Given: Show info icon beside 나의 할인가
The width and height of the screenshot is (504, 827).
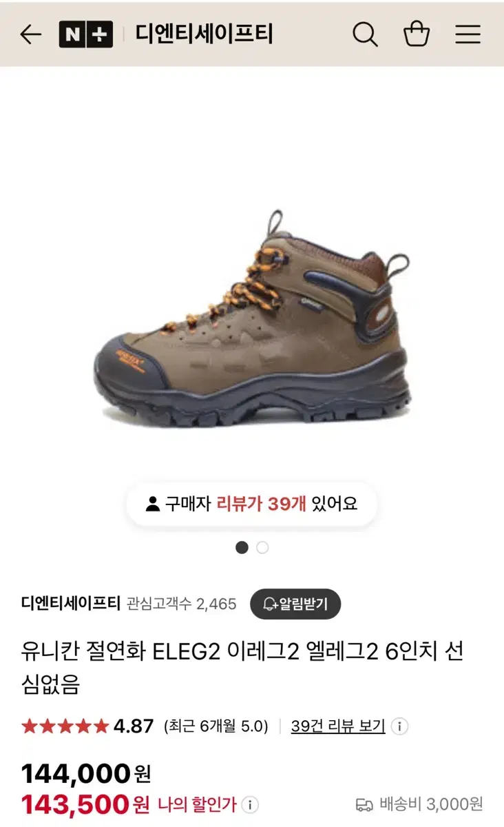Looking at the screenshot, I should tap(251, 804).
